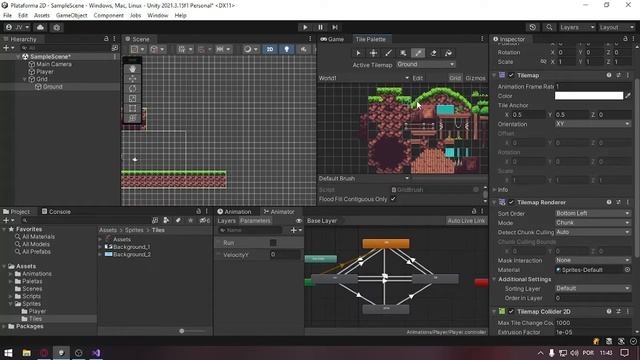Screen dimensions: 640x360
Task: Pick the Tile Palette select tool
Action: [358, 53]
